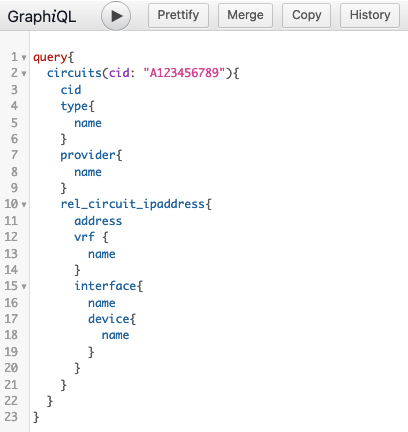Viewport: 408px width, 432px height.
Task: Click the 'vrf' field on line 12
Action: pyautogui.click(x=84, y=237)
